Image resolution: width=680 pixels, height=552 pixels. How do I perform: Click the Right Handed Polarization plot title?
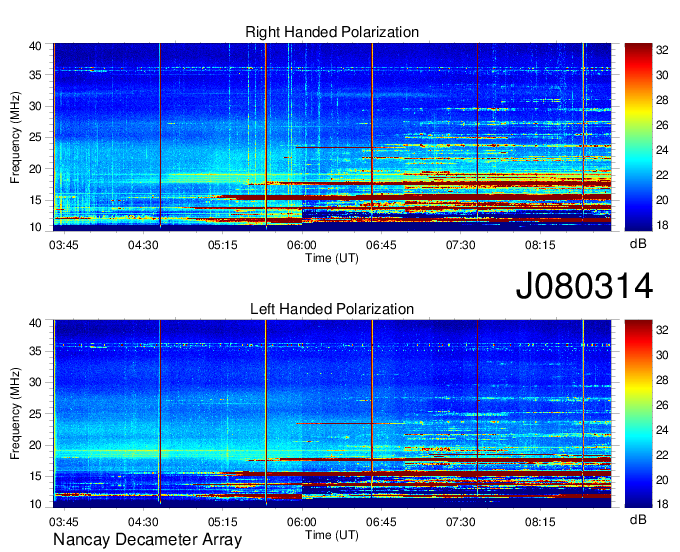pyautogui.click(x=332, y=32)
